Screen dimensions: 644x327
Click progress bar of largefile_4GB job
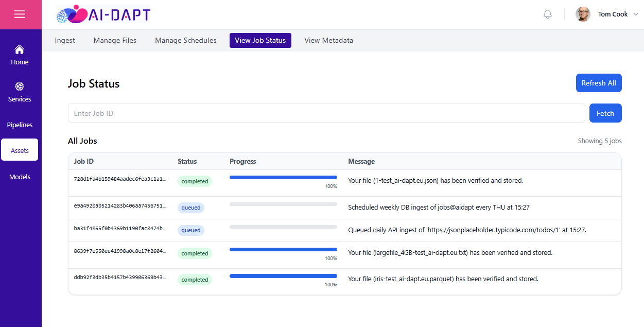pos(283,250)
